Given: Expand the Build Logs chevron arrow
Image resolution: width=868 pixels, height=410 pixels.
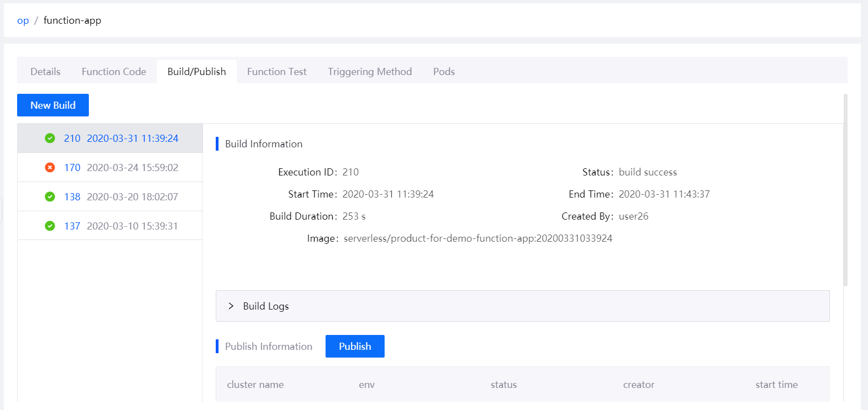Looking at the screenshot, I should 231,306.
